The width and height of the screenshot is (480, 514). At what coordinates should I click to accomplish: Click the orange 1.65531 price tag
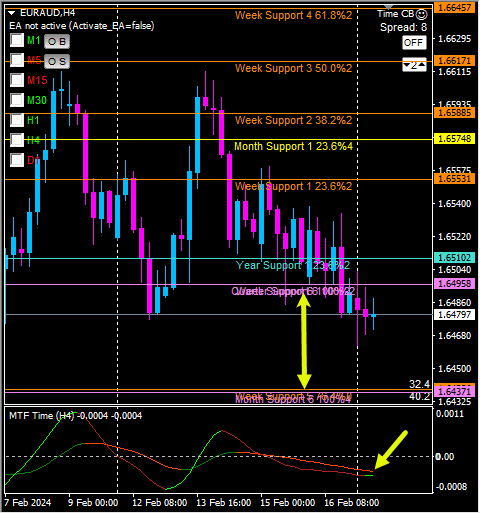(454, 179)
